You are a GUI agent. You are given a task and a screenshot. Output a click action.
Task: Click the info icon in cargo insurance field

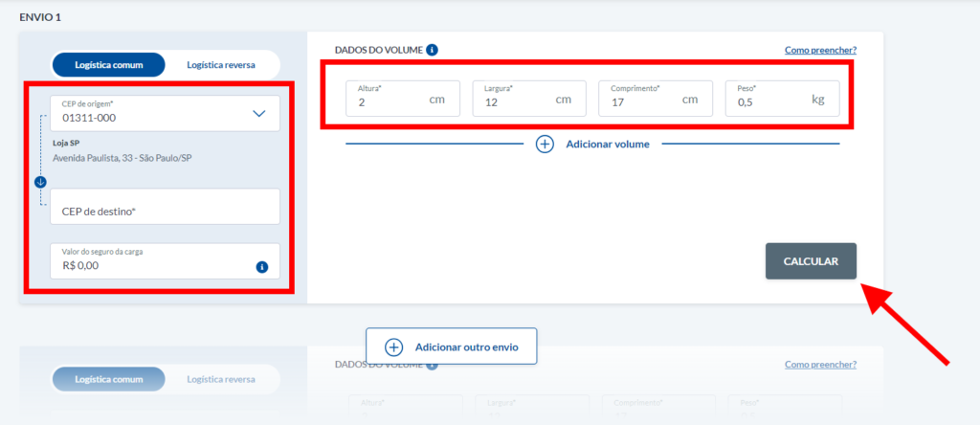tap(262, 267)
